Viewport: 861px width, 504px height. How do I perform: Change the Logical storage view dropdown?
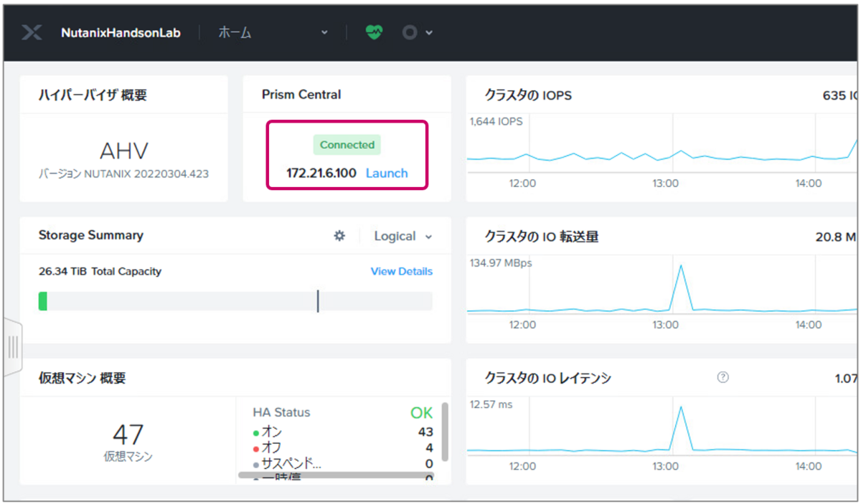(403, 236)
